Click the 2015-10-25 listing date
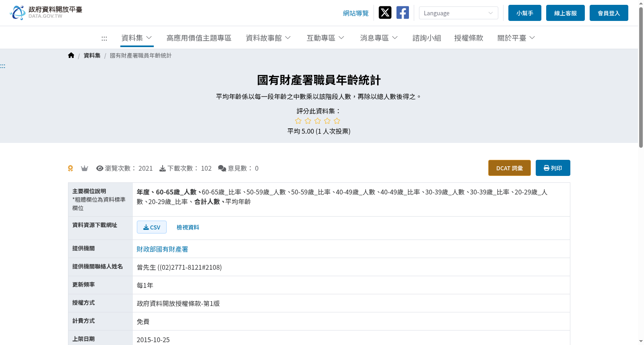The height and width of the screenshot is (345, 644). coord(153,340)
